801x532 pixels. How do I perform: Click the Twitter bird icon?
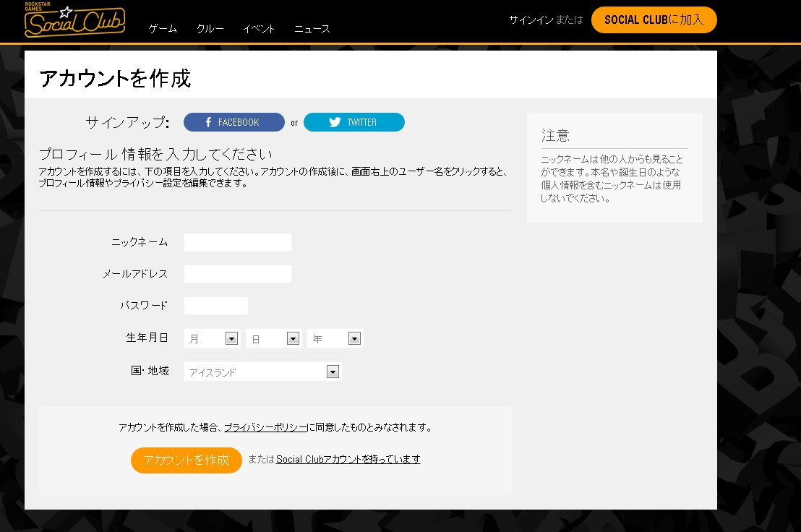(335, 122)
